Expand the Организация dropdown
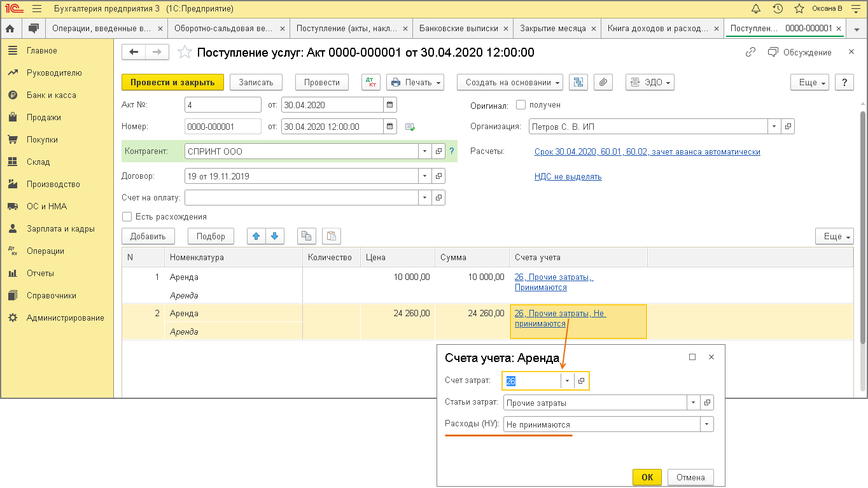The height and width of the screenshot is (488, 868). pyautogui.click(x=774, y=127)
